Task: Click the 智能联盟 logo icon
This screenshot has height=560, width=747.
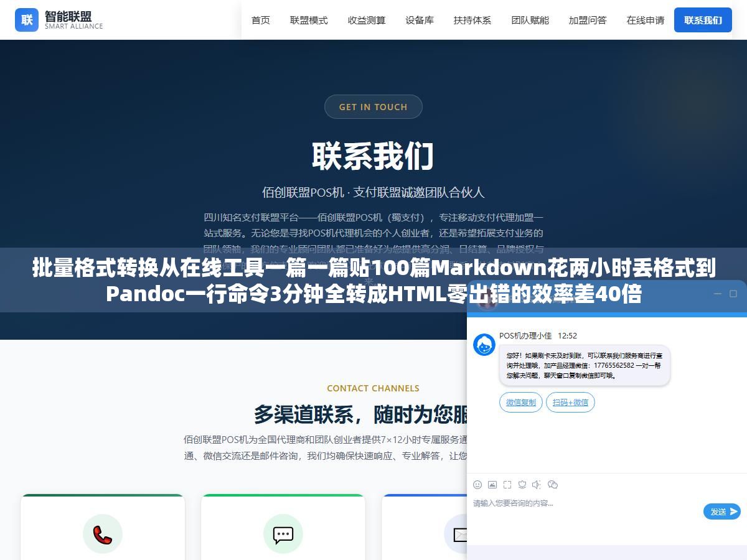Action: tap(27, 20)
